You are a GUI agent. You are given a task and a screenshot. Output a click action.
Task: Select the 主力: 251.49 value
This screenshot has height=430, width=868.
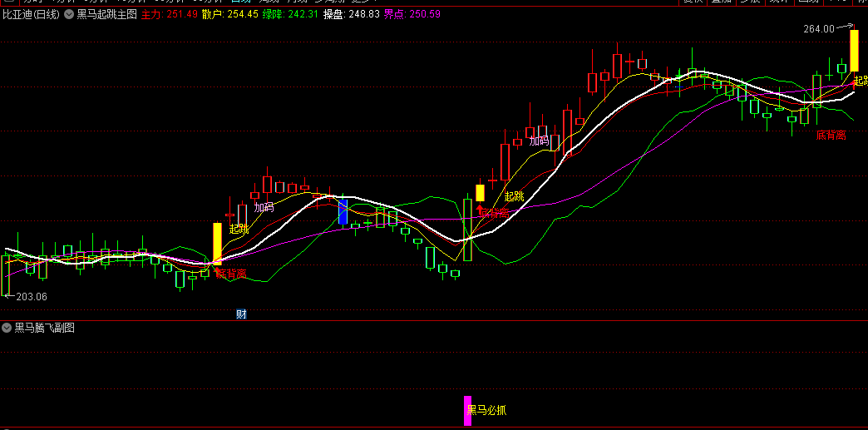pyautogui.click(x=170, y=14)
